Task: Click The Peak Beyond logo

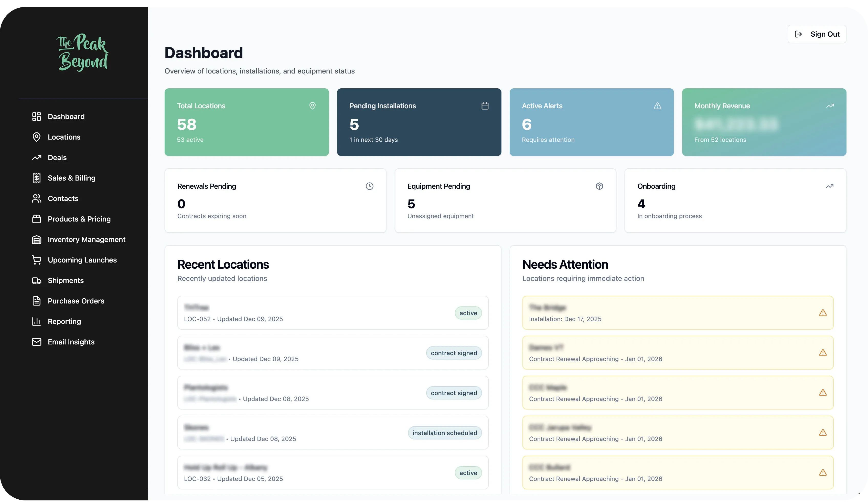Action: [82, 52]
